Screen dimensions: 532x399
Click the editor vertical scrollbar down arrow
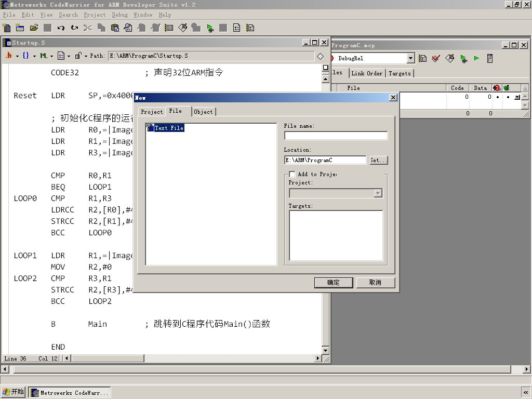tap(325, 350)
